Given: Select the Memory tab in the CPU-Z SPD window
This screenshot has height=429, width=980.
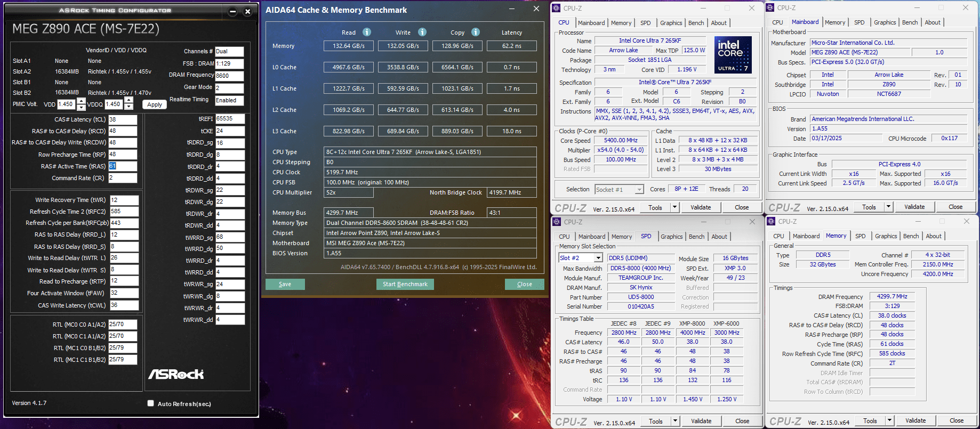Looking at the screenshot, I should [622, 237].
